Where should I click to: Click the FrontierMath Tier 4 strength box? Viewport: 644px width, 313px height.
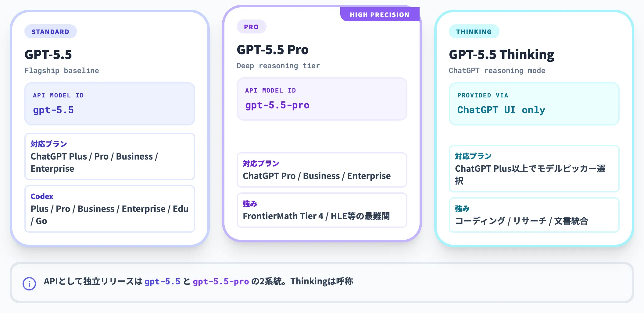click(322, 210)
